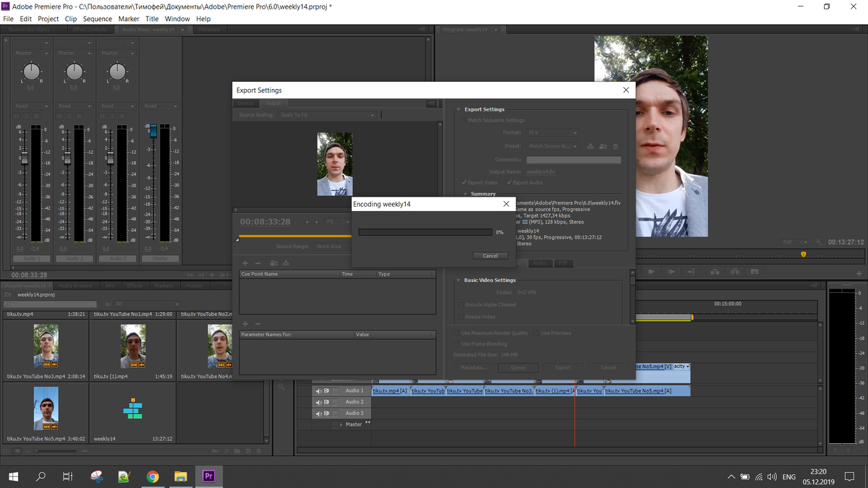Open the Marker menu
The image size is (868, 488).
click(129, 19)
